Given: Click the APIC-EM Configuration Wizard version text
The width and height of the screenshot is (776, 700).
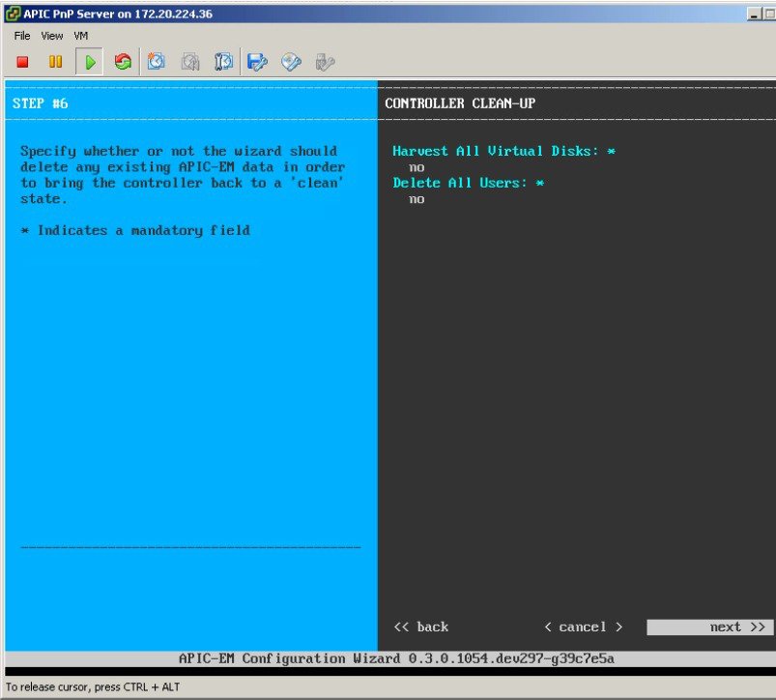Looking at the screenshot, I should (x=396, y=658).
